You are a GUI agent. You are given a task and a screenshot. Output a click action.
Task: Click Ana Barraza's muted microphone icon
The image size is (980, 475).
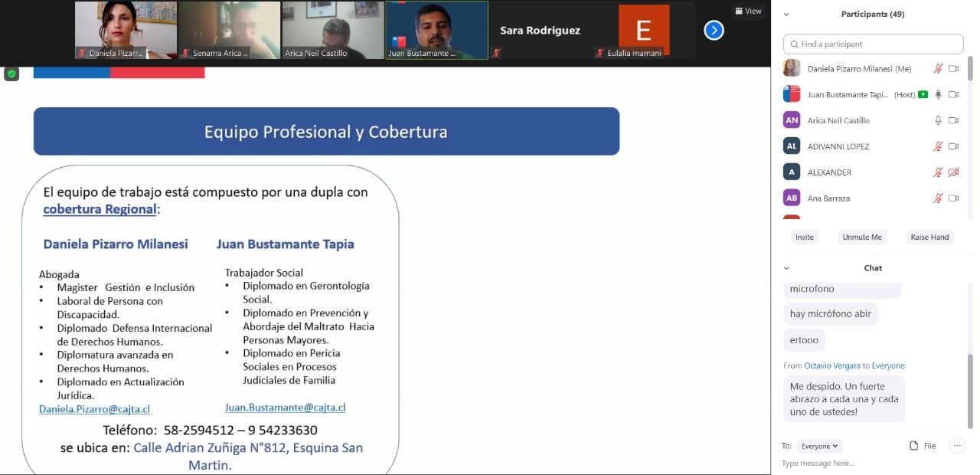[x=938, y=198]
